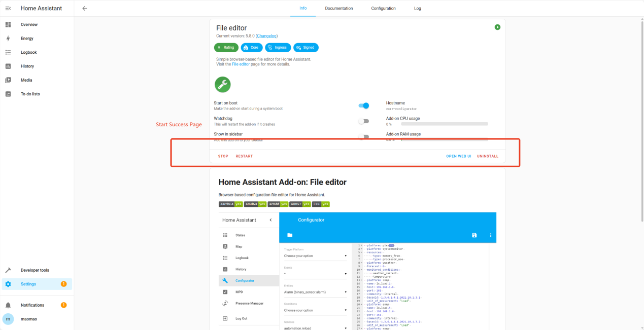Screen dimensions: 644x330
Task: Open the Services automation.reload dropdown in README screenshot
Action: [315, 327]
